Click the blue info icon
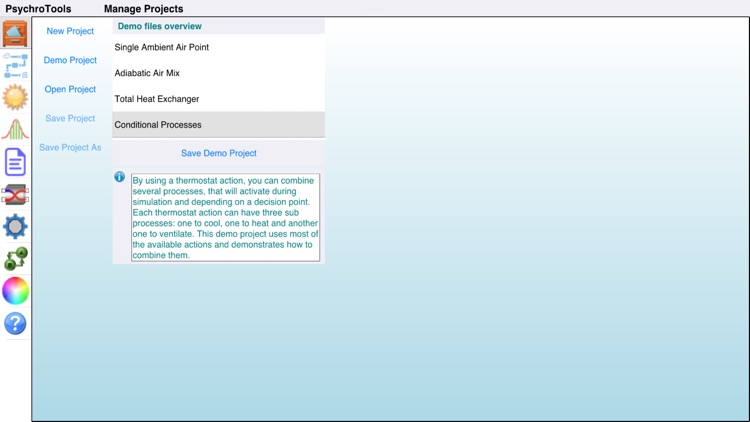The image size is (750, 422). [x=120, y=177]
